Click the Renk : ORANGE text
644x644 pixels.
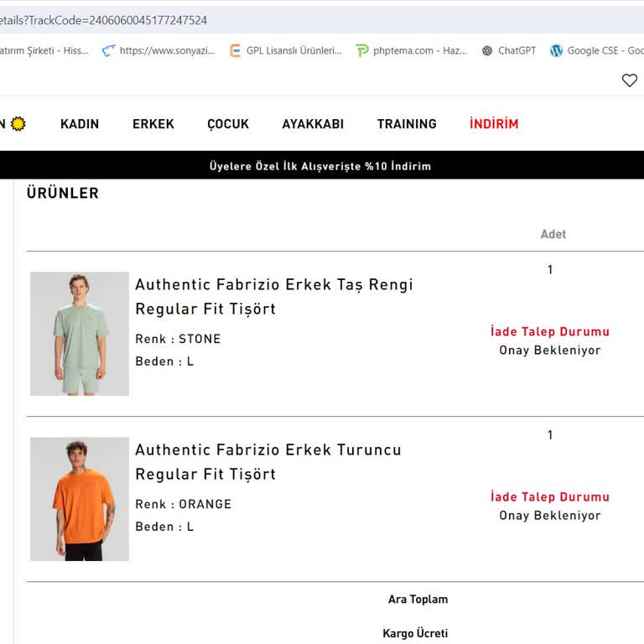(x=183, y=504)
